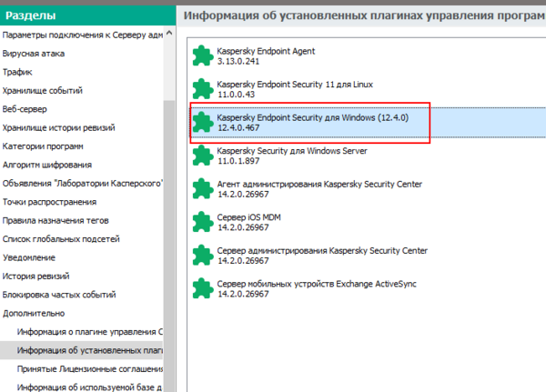Open Информация о плагине управления subsection
This screenshot has height=392, width=546.
[90, 332]
